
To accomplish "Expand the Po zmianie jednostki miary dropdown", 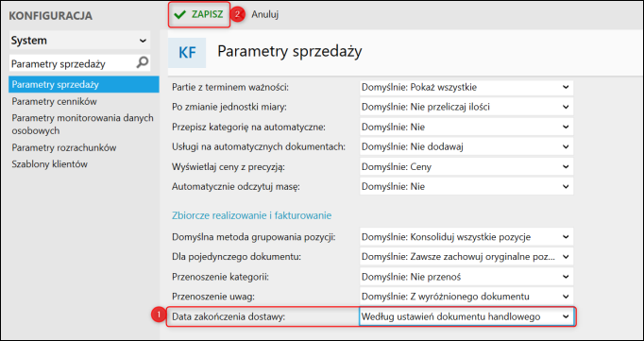I will 466,107.
